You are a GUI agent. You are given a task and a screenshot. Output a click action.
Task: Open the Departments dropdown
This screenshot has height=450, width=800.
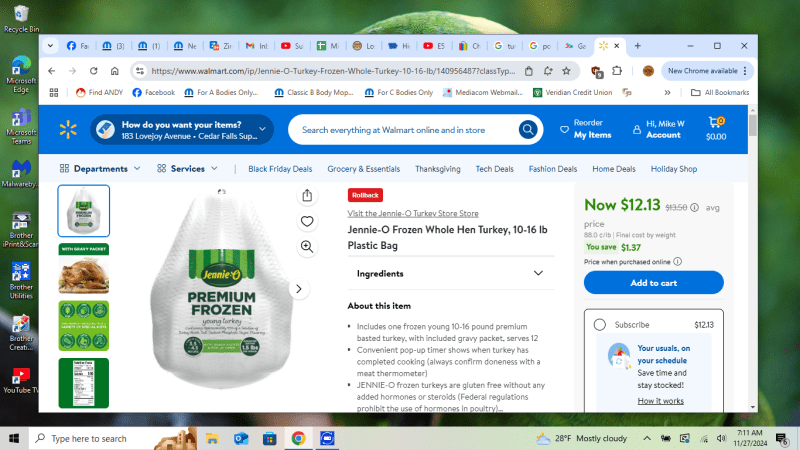(100, 168)
